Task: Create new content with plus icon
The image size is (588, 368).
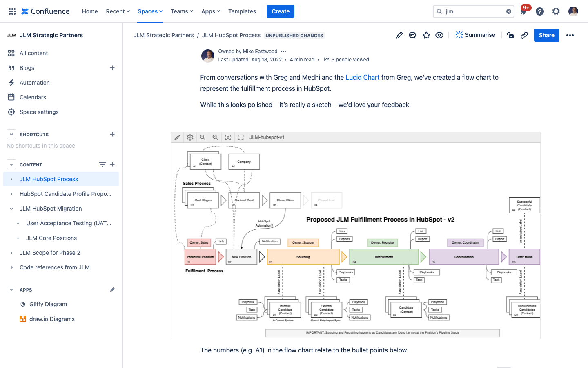Action: point(112,164)
